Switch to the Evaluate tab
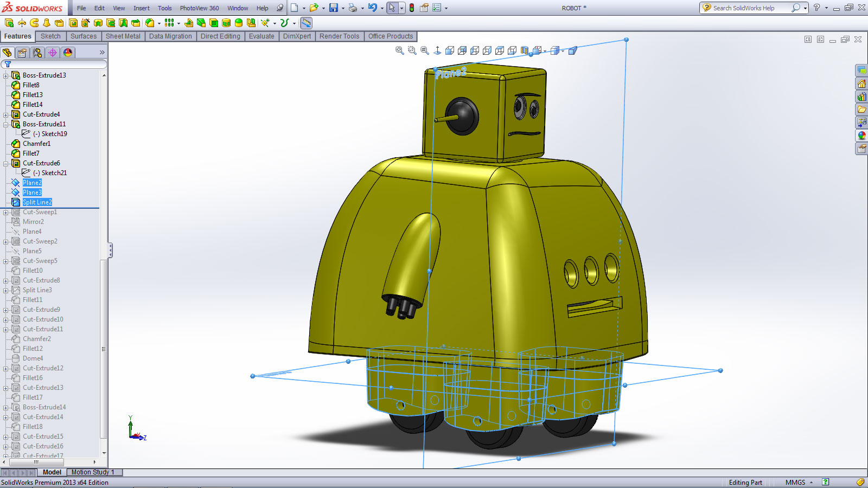Viewport: 868px width, 488px height. (x=261, y=36)
